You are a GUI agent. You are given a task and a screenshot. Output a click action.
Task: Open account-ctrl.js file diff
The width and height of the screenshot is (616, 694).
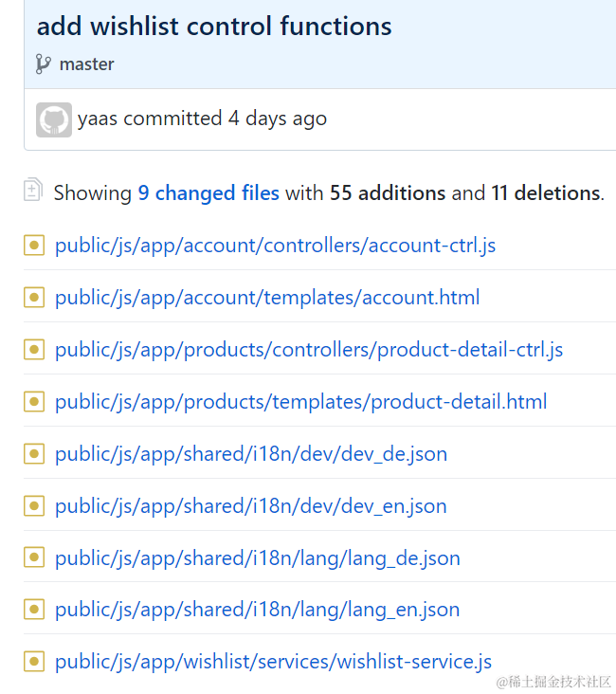point(275,246)
